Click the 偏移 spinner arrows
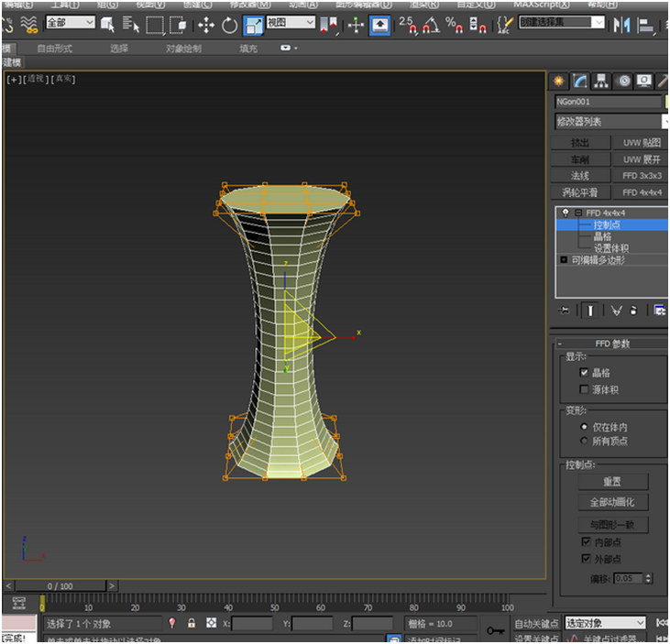The height and width of the screenshot is (644, 670). 648,579
